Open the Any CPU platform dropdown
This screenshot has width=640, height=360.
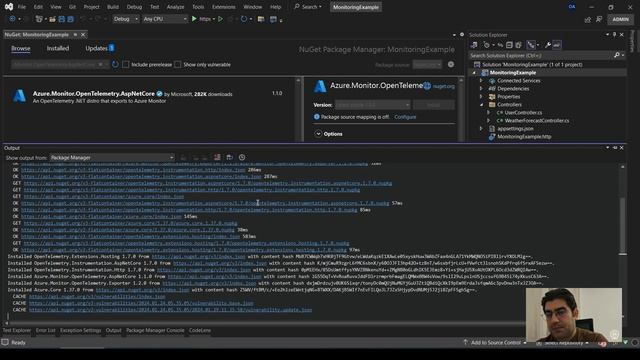(x=165, y=19)
